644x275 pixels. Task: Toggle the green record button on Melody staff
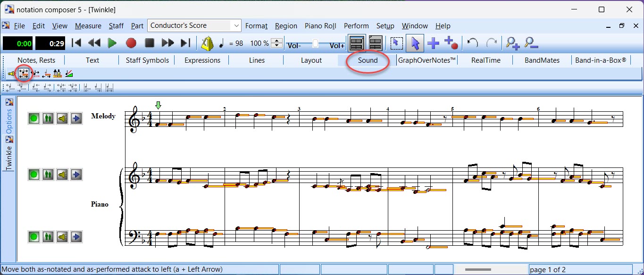pos(33,118)
